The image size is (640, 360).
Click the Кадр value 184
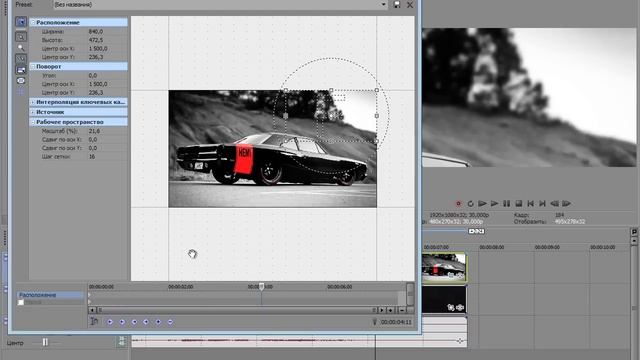[x=560, y=215]
